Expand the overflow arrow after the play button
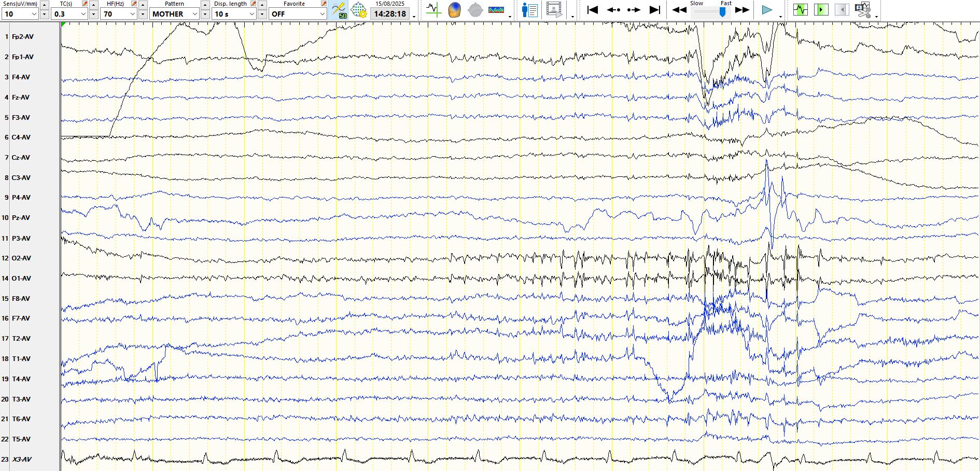The image size is (980, 471). coord(780,17)
